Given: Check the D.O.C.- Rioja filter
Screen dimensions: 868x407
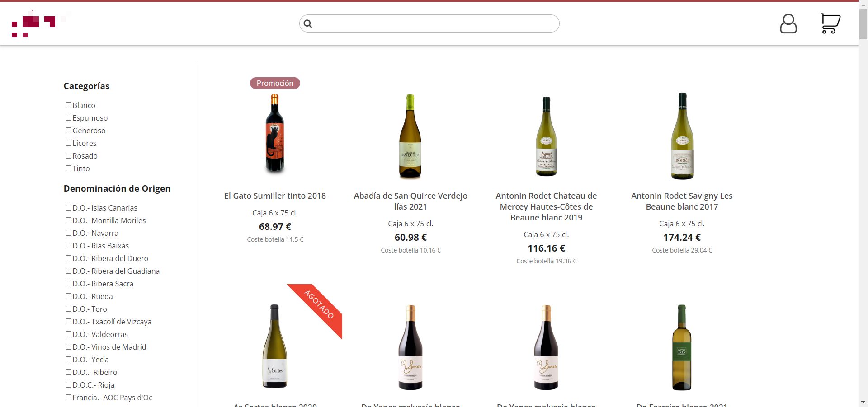Looking at the screenshot, I should [x=69, y=385].
